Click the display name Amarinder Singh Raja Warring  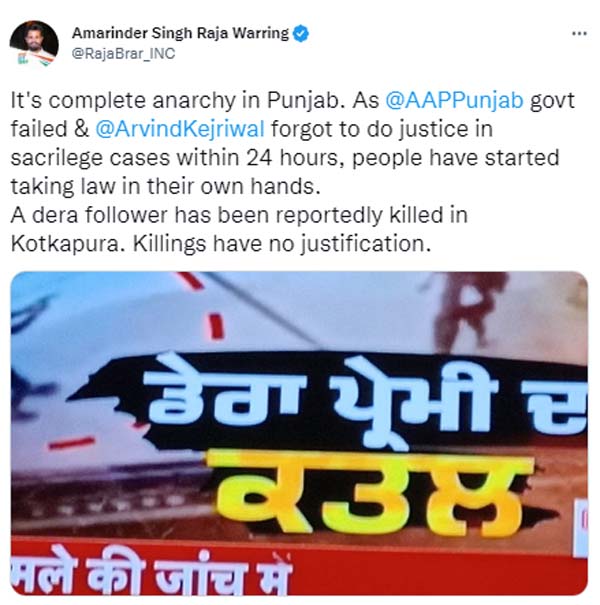coord(180,34)
